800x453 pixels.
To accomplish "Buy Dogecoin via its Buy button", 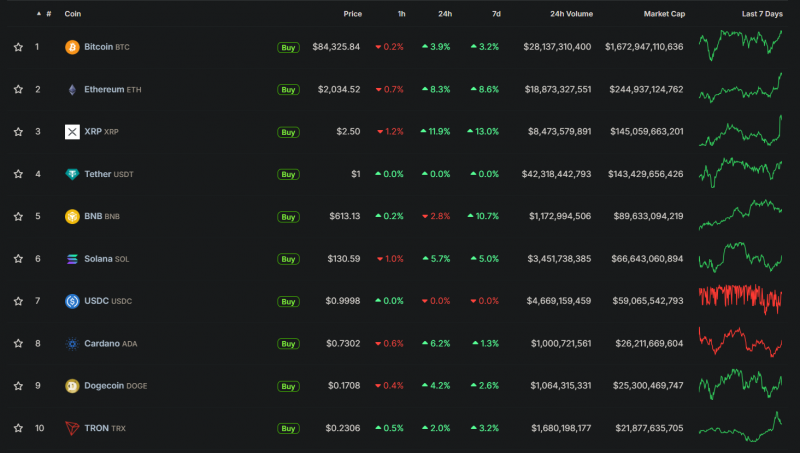I will click(x=288, y=386).
